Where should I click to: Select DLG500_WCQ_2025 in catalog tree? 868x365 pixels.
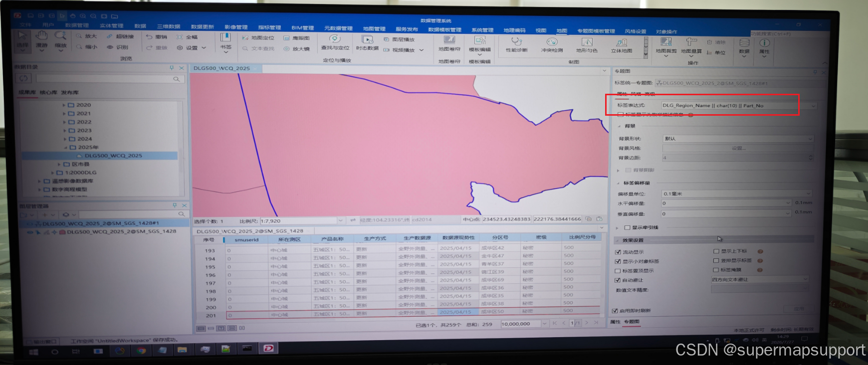(113, 156)
